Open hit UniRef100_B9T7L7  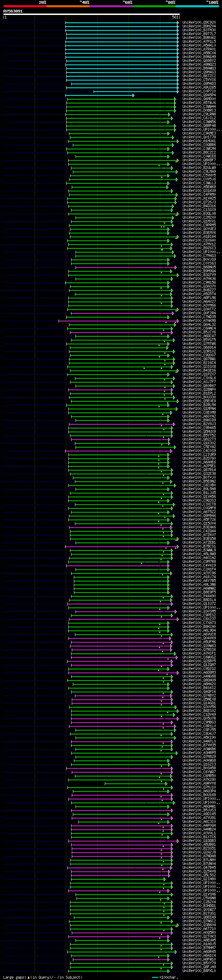(199, 34)
